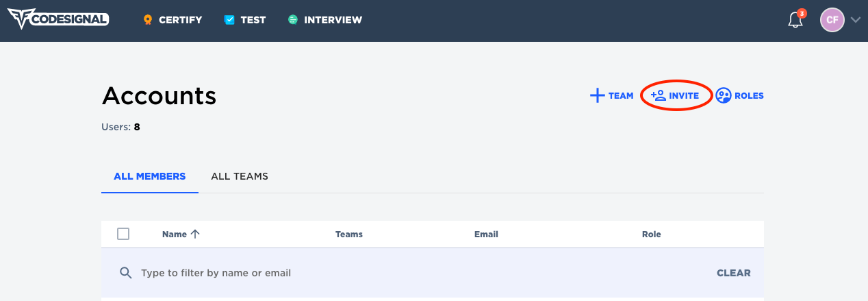Click Clear in the filter row
This screenshot has height=301, width=868.
tap(734, 273)
